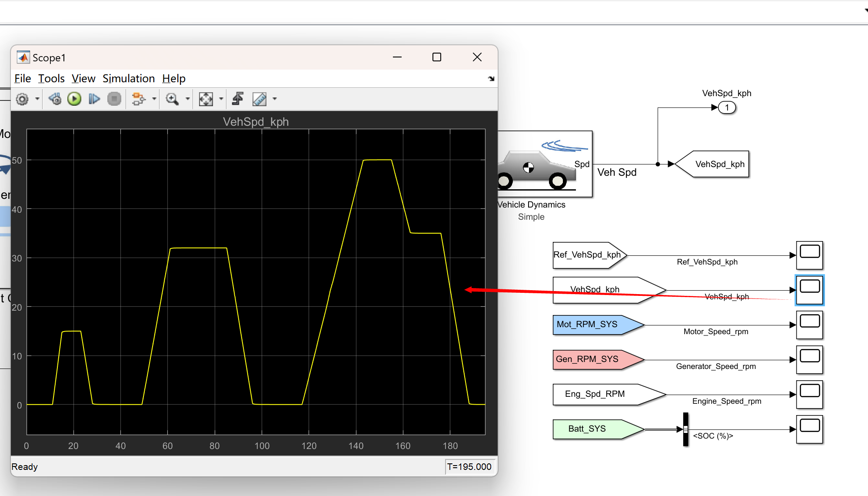Viewport: 868px width, 496px height.
Task: Click the Ref_VehSpd_kph signal tag
Action: 589,255
